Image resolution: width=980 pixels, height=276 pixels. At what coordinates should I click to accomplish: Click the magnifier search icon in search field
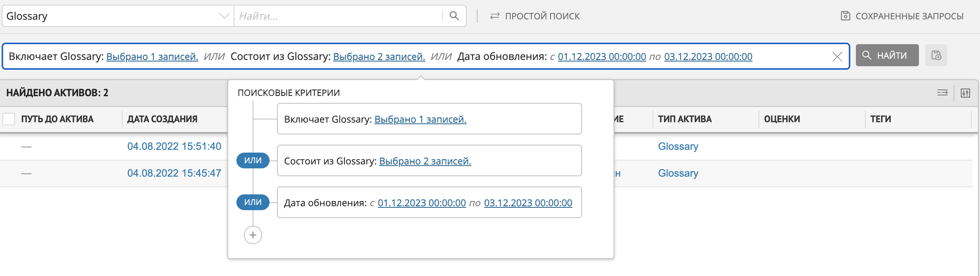click(x=454, y=16)
